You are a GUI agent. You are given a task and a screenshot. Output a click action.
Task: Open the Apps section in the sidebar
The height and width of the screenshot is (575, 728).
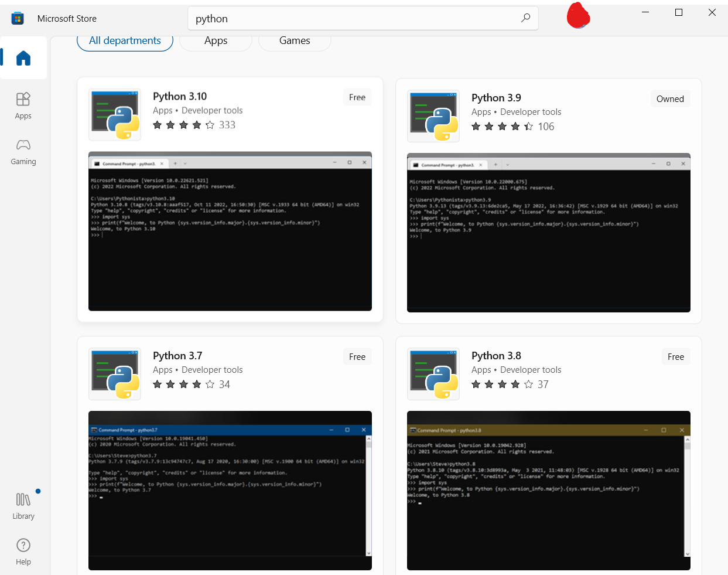pyautogui.click(x=23, y=106)
